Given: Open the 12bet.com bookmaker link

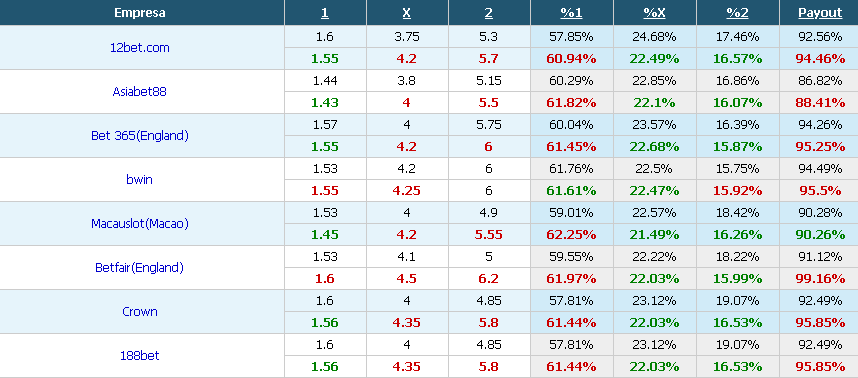Looking at the screenshot, I should 140,48.
